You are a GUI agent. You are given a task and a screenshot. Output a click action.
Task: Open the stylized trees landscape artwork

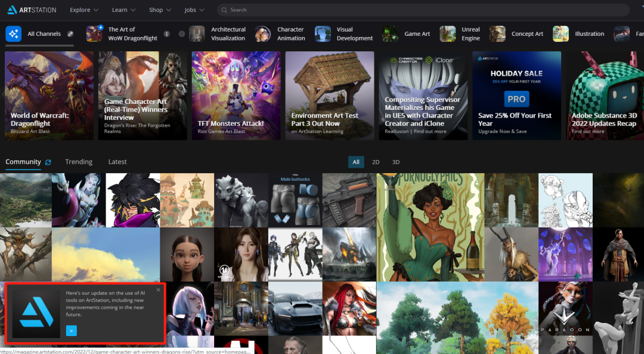[x=457, y=318]
